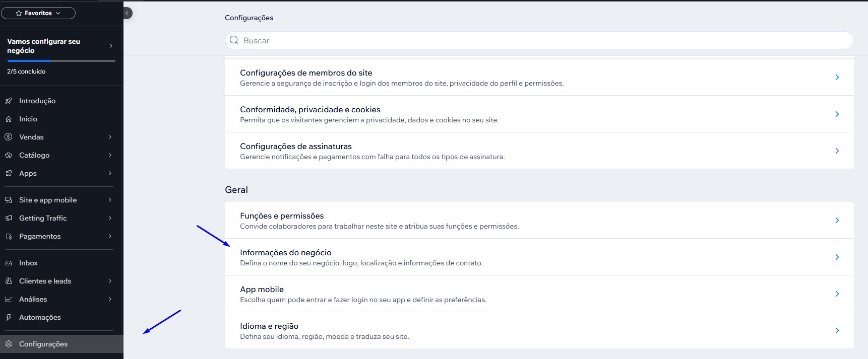The image size is (868, 359).
Task: Expand the Vendas submenu chevron
Action: 110,137
